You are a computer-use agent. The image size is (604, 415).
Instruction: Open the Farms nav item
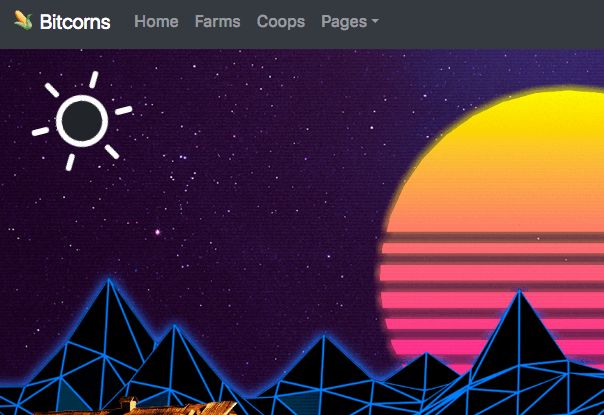pyautogui.click(x=217, y=22)
